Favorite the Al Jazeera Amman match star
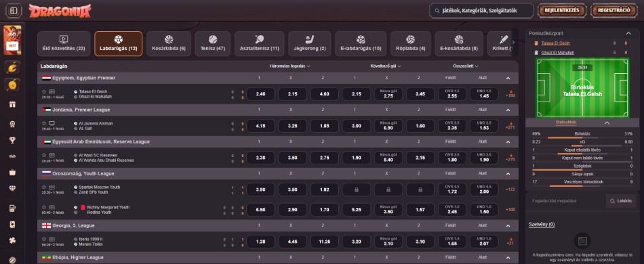 pos(44,123)
